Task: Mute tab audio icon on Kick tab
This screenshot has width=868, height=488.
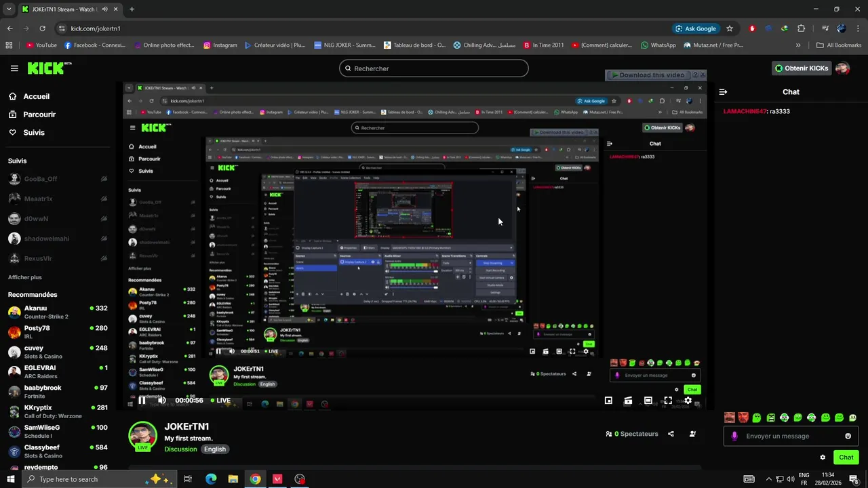Action: point(105,9)
